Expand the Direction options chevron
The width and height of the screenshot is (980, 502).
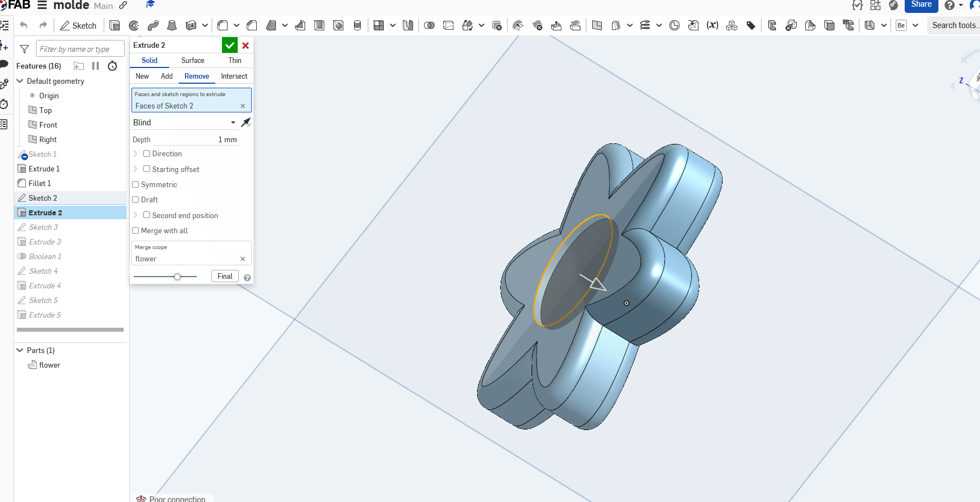click(135, 153)
